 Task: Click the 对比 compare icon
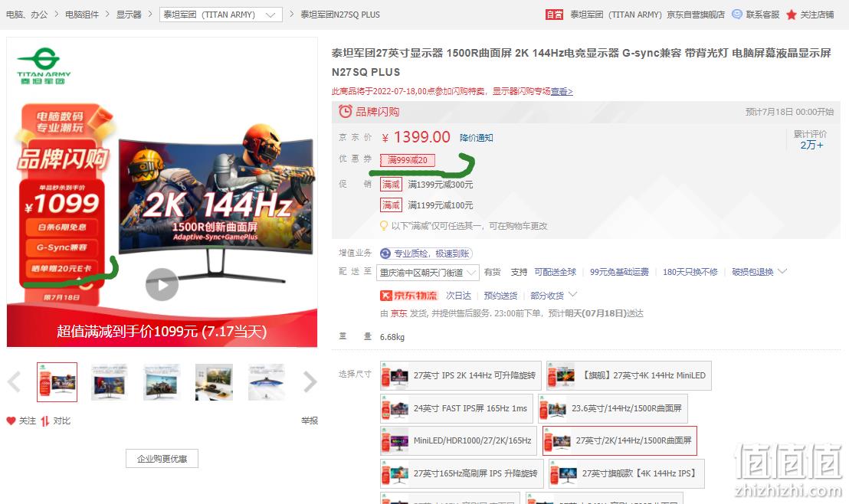45,421
